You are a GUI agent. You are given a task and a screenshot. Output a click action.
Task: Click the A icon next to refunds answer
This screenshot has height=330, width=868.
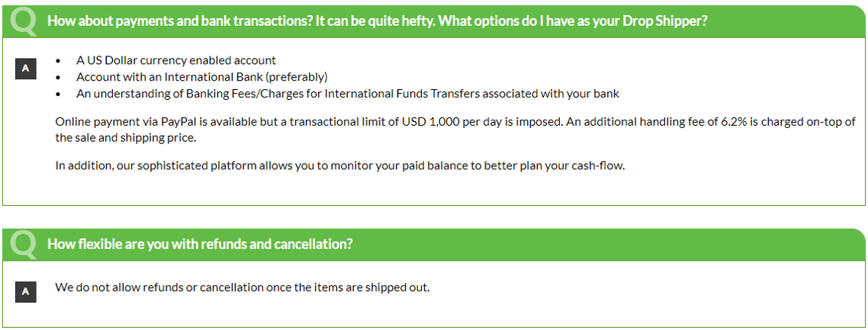tap(25, 292)
